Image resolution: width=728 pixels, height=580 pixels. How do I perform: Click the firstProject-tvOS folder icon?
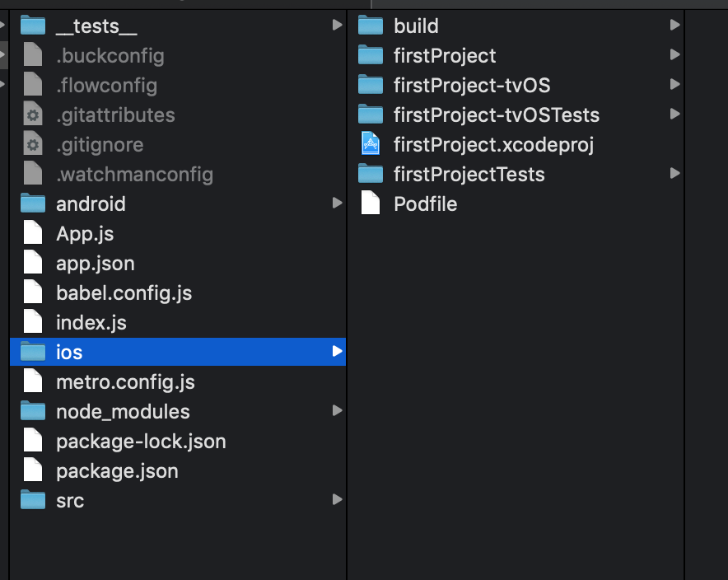[x=371, y=85]
